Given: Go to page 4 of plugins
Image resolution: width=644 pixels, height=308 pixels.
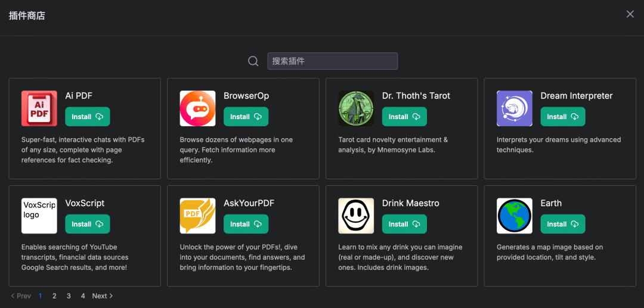Looking at the screenshot, I should 83,295.
